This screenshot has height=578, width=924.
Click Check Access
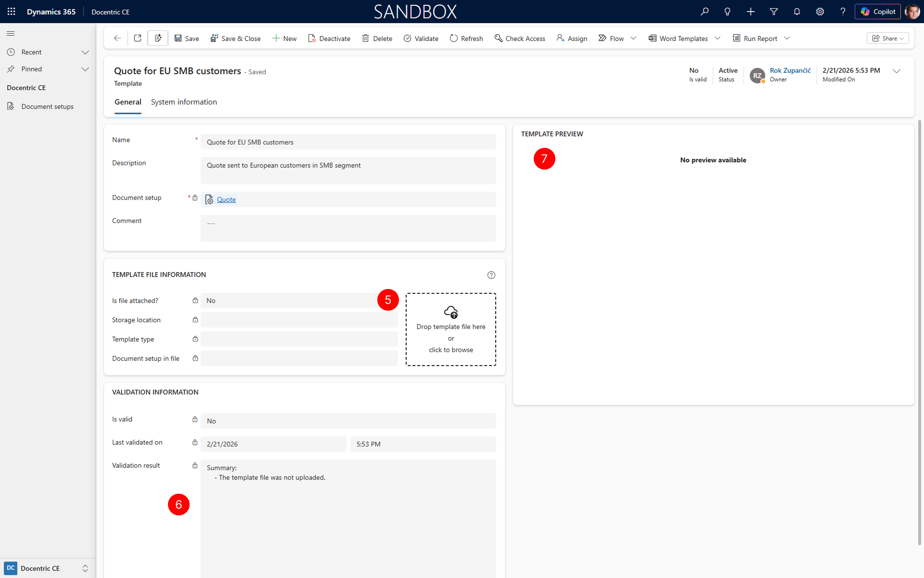pos(520,39)
